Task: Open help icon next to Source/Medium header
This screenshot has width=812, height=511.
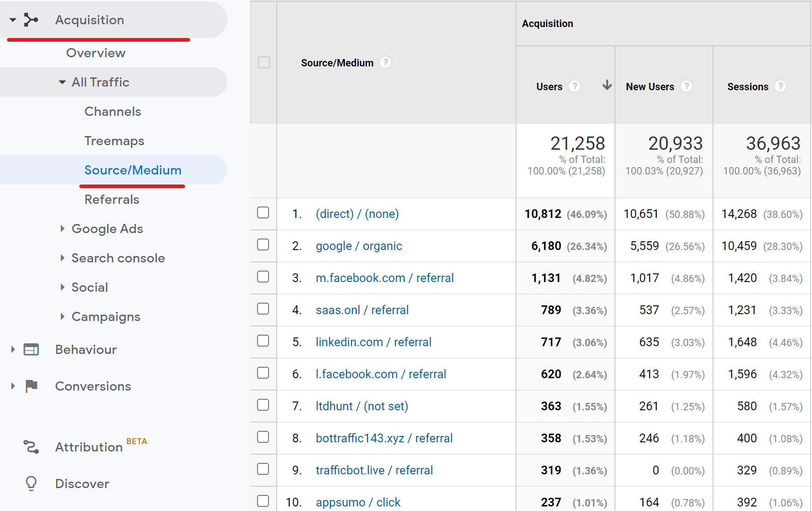Action: (386, 63)
